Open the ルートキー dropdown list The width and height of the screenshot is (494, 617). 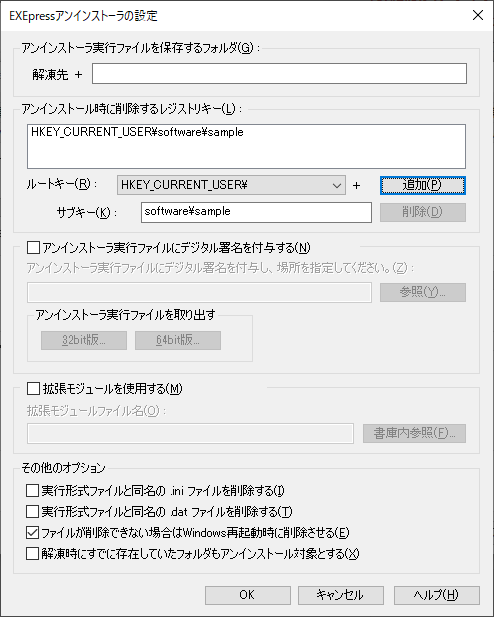point(231,185)
